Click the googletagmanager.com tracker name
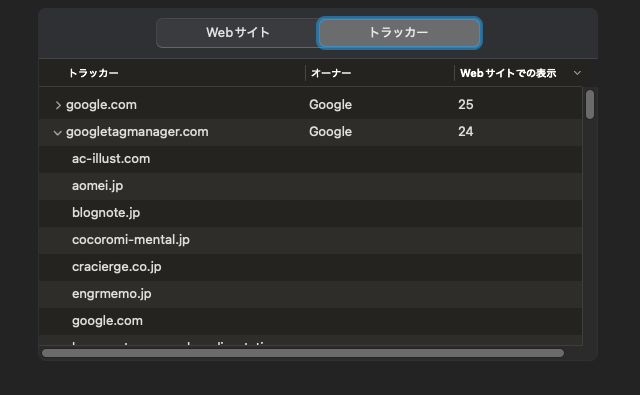 point(137,132)
